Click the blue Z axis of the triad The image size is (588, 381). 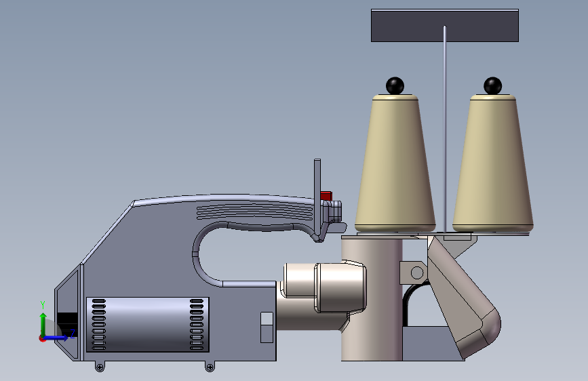(56, 338)
